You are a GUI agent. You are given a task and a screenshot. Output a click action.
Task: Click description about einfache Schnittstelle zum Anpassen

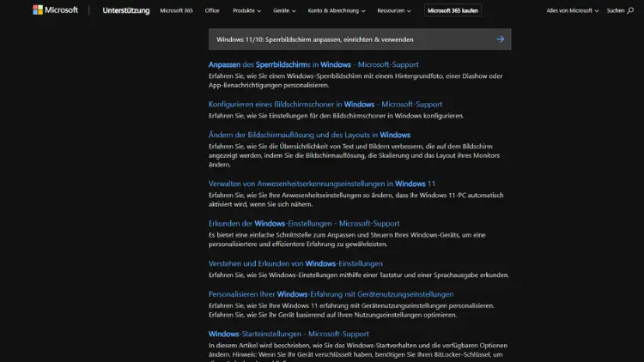coord(347,239)
